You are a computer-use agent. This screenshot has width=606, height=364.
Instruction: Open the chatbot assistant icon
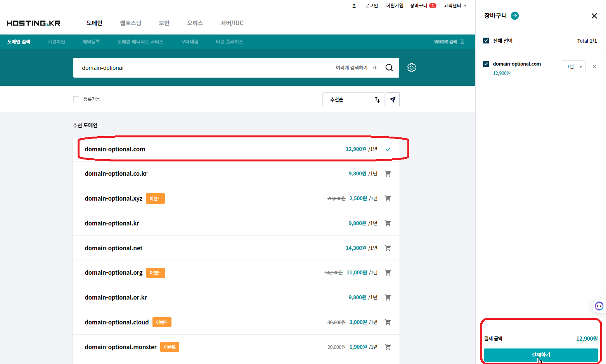[x=599, y=306]
